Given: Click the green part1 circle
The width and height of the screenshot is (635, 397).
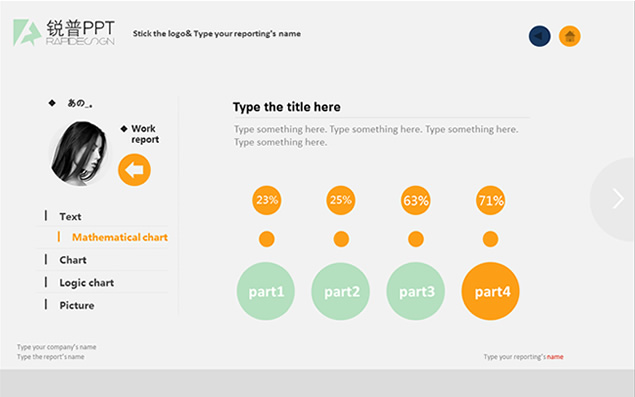Looking at the screenshot, I should coord(266,291).
